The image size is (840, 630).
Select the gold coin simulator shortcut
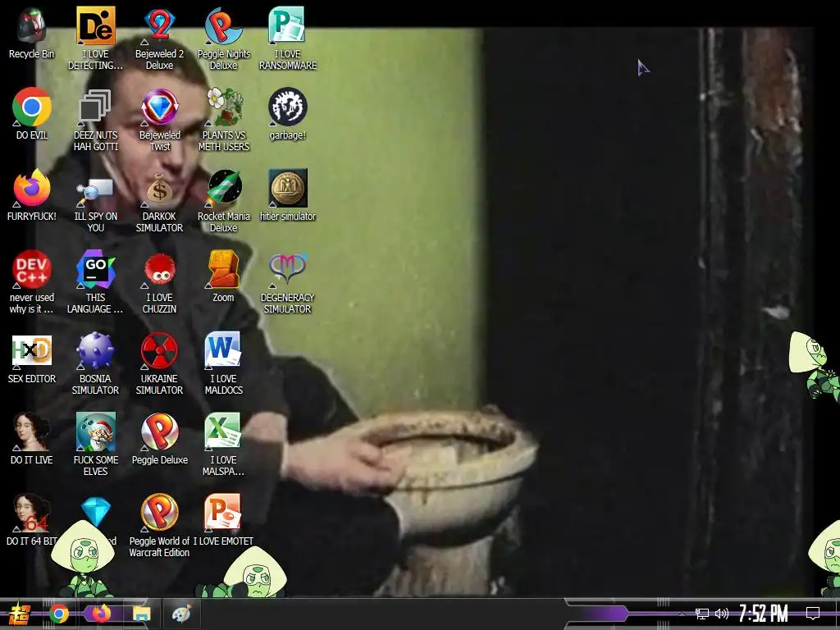pyautogui.click(x=288, y=195)
